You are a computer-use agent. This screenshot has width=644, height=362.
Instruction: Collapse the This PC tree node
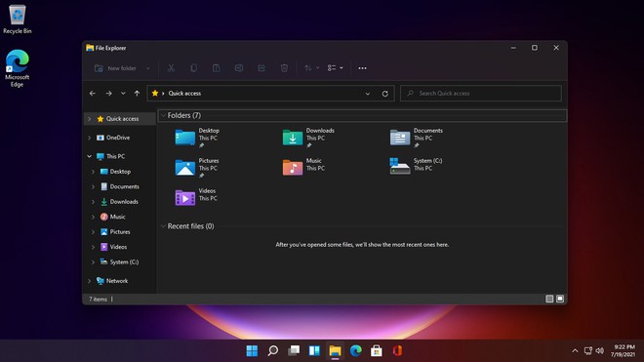click(x=89, y=156)
